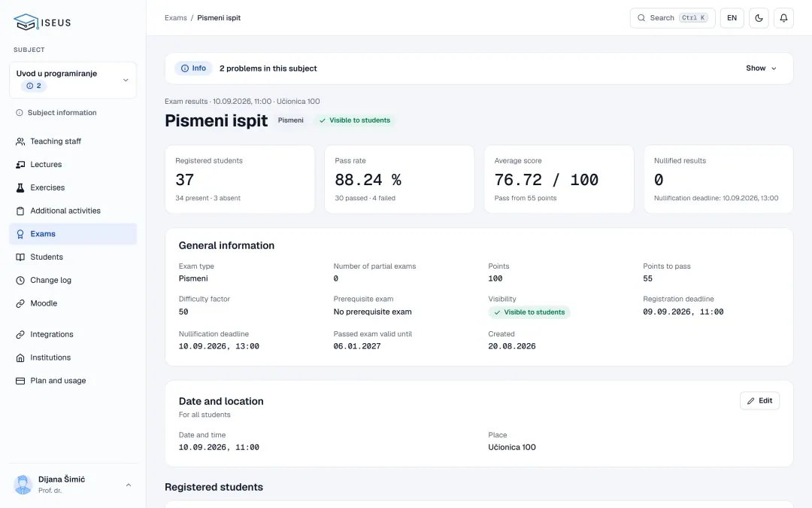Click the search magnifier icon
The height and width of the screenshot is (508, 812).
[x=641, y=18]
